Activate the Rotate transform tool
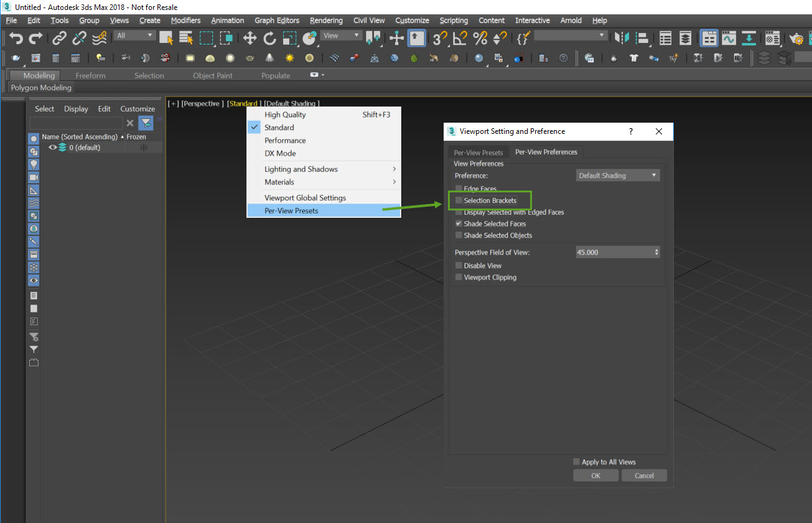The width and height of the screenshot is (812, 523). click(269, 39)
